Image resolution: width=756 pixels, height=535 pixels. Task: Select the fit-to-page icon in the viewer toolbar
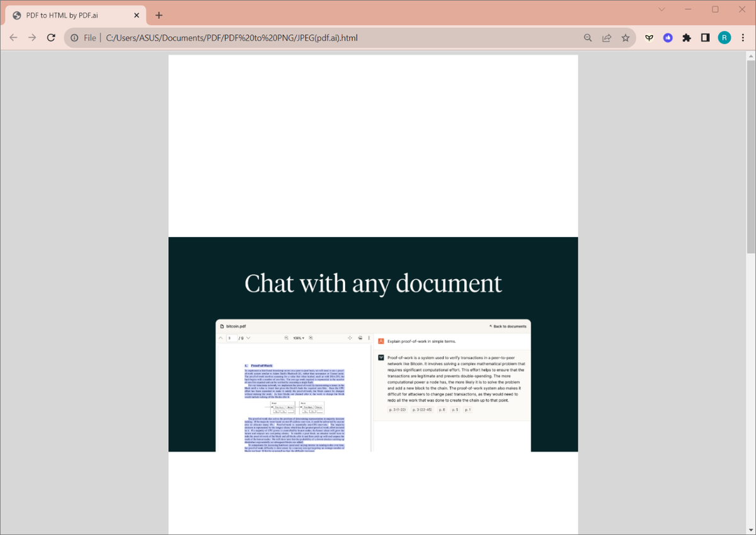[349, 338]
